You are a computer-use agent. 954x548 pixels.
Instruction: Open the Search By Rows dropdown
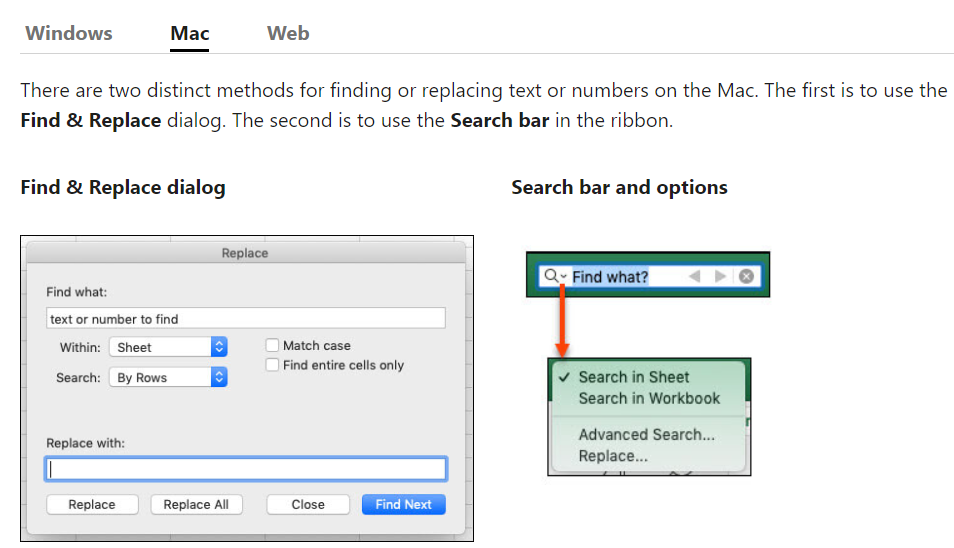(169, 378)
